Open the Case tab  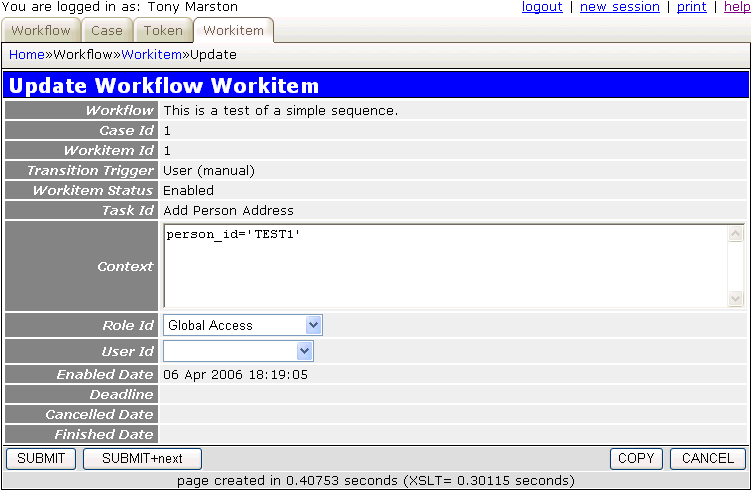(107, 31)
